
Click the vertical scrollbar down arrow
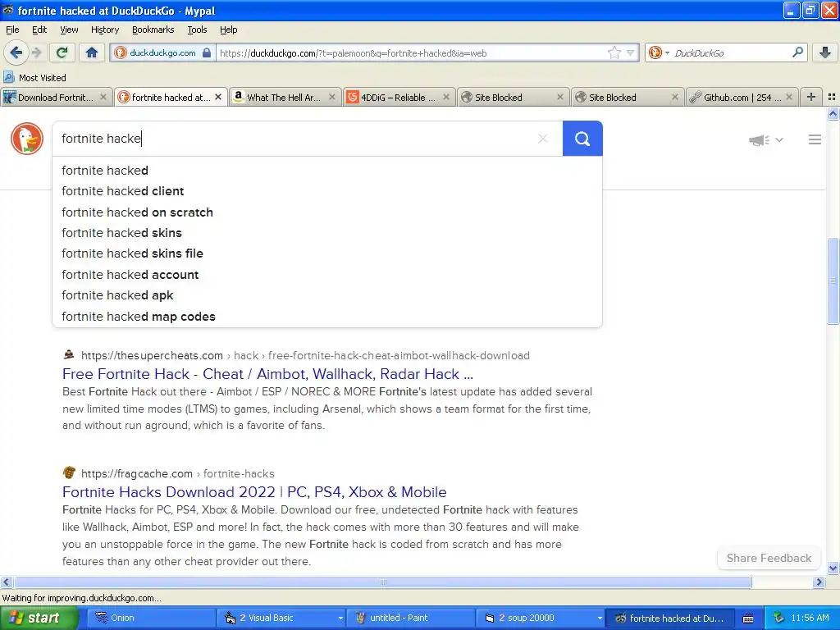pyautogui.click(x=833, y=568)
